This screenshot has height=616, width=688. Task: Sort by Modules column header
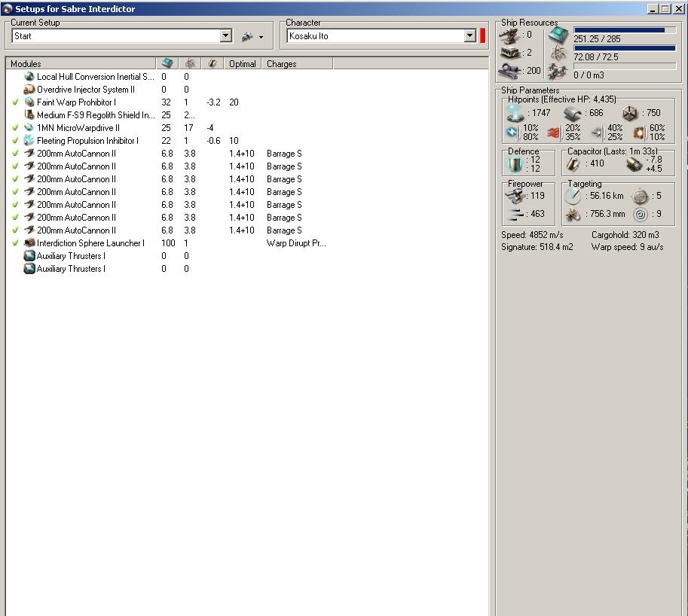(81, 63)
